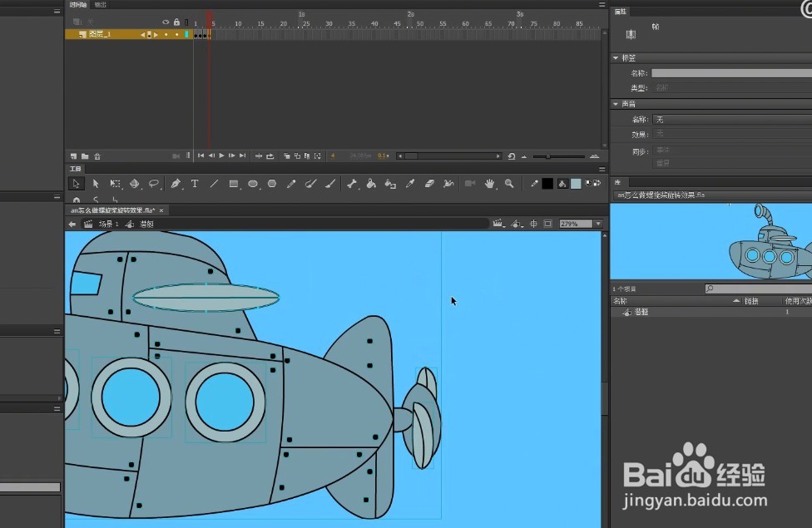Select the Text tool

tap(195, 183)
